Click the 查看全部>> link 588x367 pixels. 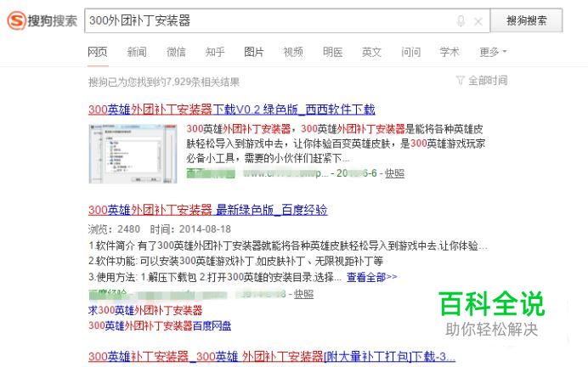click(371, 277)
